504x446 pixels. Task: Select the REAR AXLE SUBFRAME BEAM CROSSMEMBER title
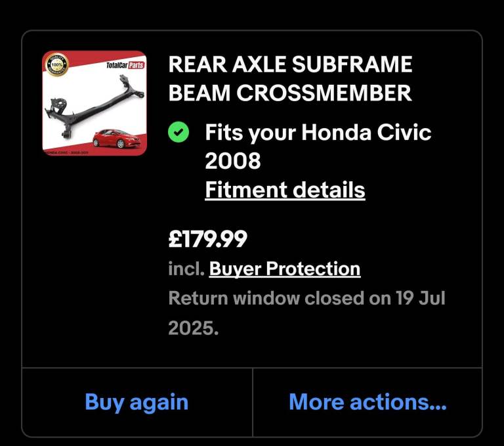tap(290, 78)
